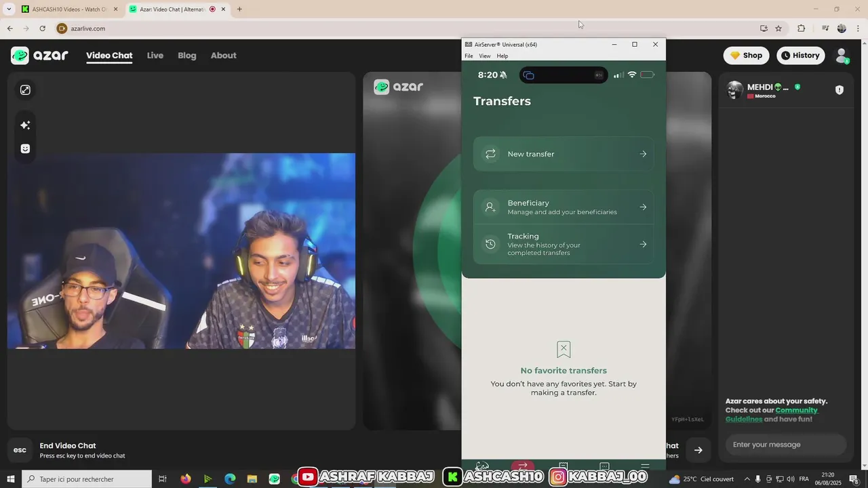This screenshot has height=488, width=868.
Task: Open the volume control in tray
Action: click(x=791, y=479)
